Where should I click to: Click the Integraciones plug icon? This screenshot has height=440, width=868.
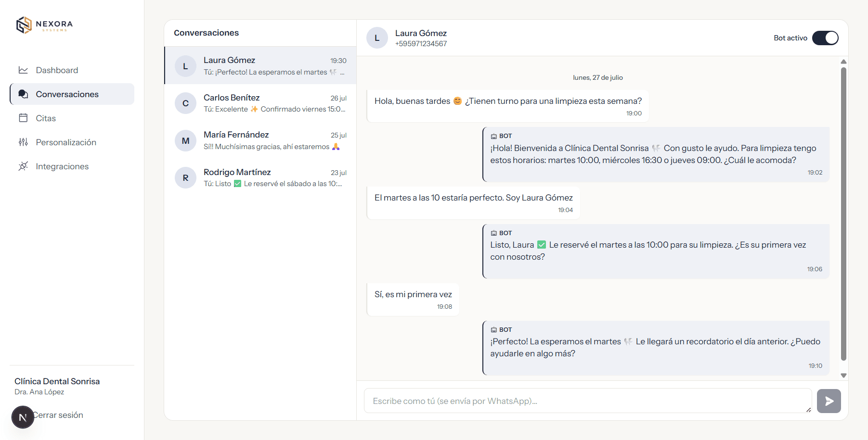tap(23, 166)
